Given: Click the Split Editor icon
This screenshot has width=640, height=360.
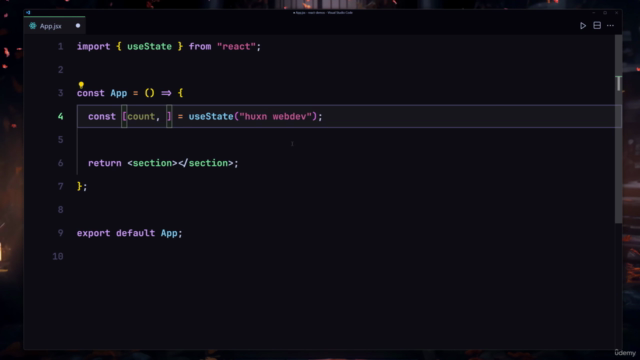Looking at the screenshot, I should coord(597,26).
